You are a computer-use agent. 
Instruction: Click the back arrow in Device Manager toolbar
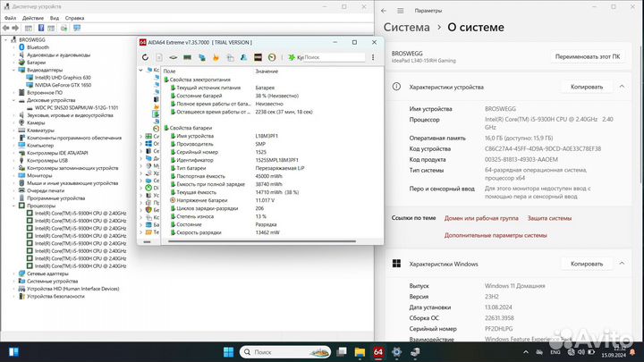[x=7, y=29]
